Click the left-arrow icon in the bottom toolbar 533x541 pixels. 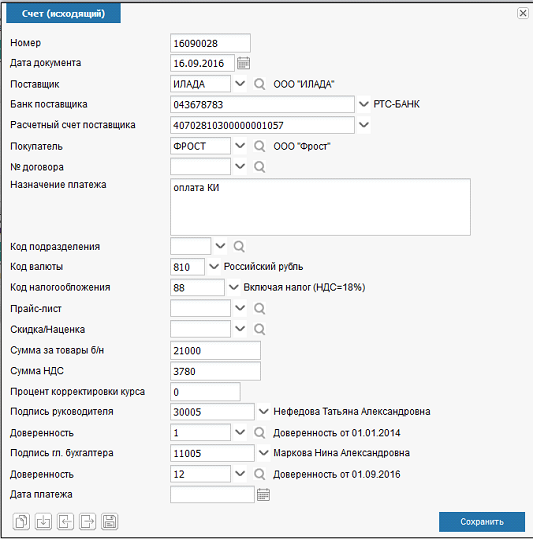pyautogui.click(x=65, y=521)
